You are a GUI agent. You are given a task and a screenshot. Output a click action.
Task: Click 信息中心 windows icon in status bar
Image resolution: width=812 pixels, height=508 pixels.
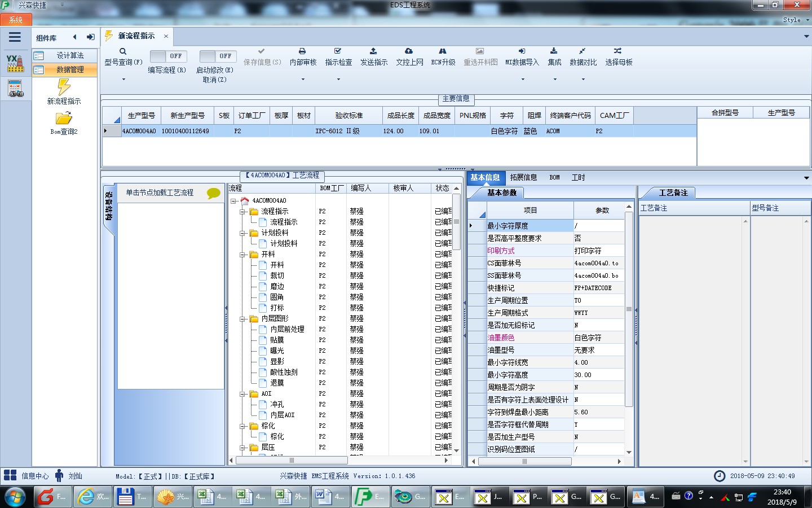(10, 475)
